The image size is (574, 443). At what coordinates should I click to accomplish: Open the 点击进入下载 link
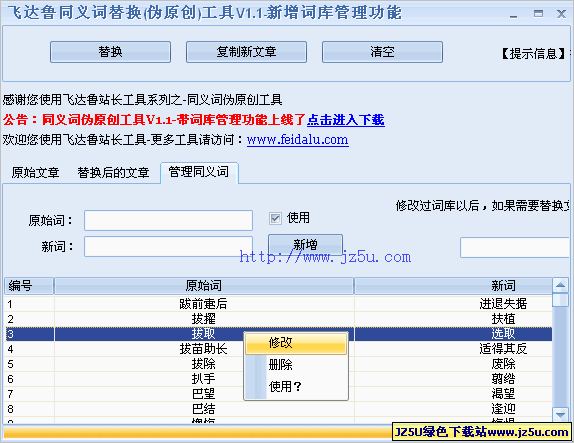(346, 120)
